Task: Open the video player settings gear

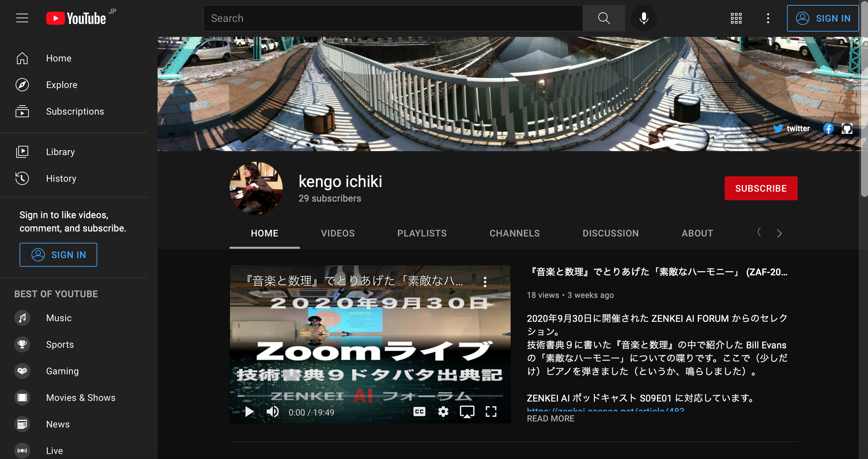Action: point(443,412)
